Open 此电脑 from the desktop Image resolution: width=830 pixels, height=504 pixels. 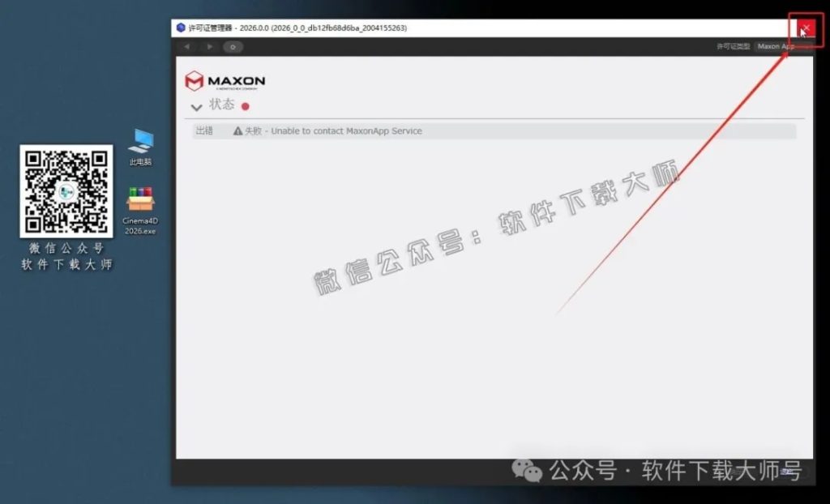click(x=139, y=146)
